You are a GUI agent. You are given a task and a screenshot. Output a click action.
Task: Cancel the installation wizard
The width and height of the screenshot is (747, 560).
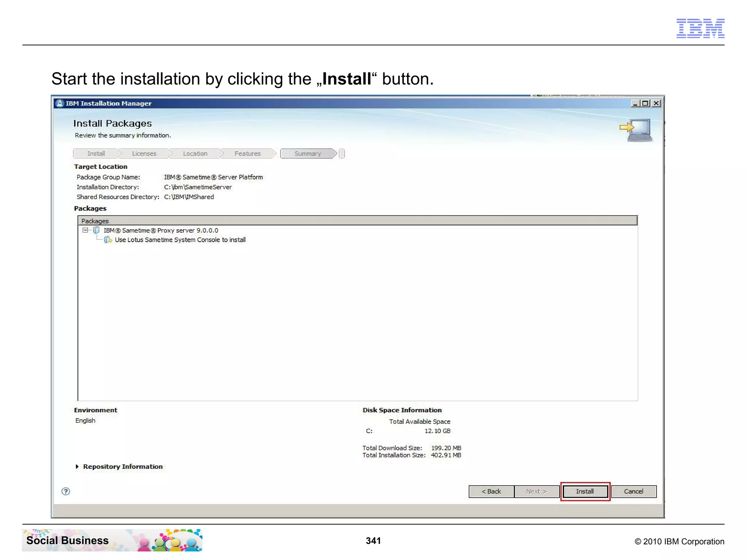coord(634,491)
